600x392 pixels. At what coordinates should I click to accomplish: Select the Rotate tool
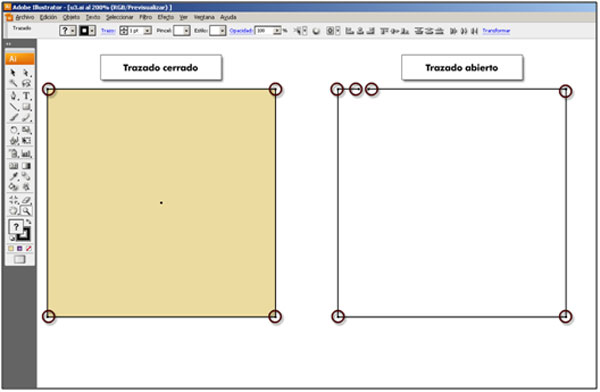coord(14,130)
